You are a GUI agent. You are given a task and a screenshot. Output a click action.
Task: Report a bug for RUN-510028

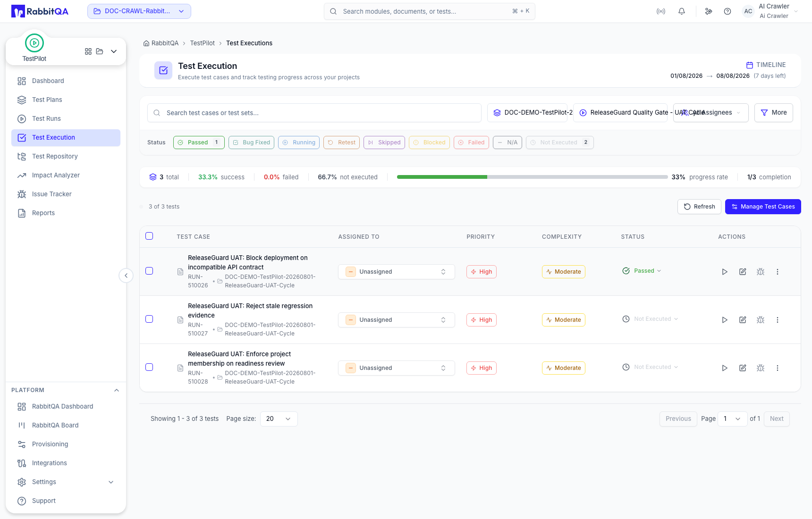coord(761,368)
